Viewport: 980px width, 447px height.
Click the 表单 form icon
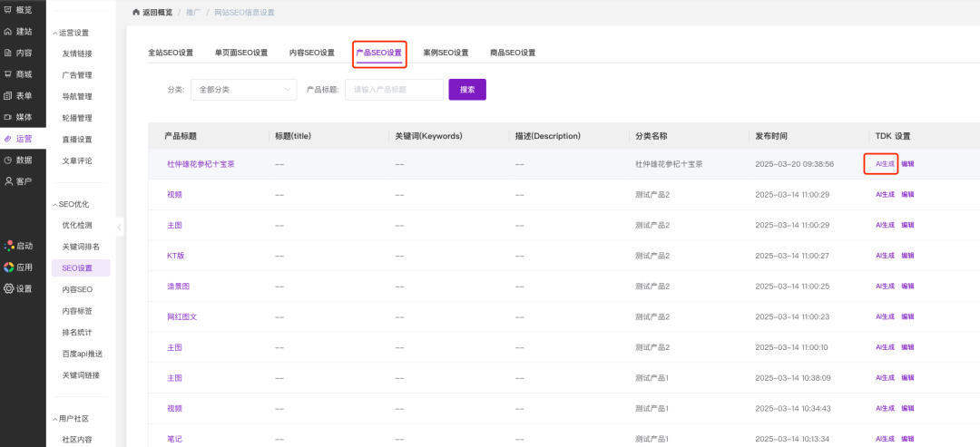8,96
